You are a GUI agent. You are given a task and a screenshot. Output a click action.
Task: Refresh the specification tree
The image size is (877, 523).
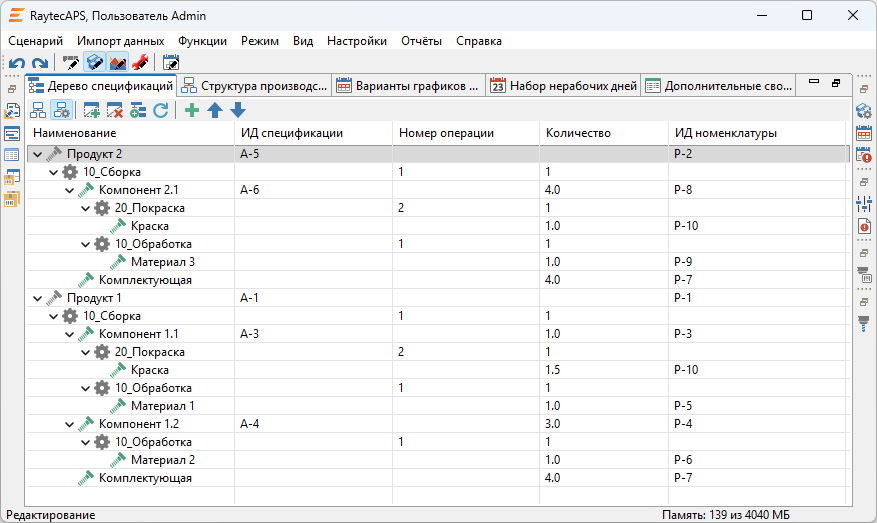coord(161,110)
